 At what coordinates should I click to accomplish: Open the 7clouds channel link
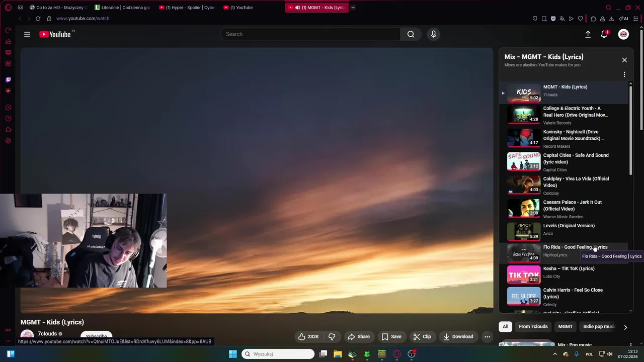[x=47, y=334]
